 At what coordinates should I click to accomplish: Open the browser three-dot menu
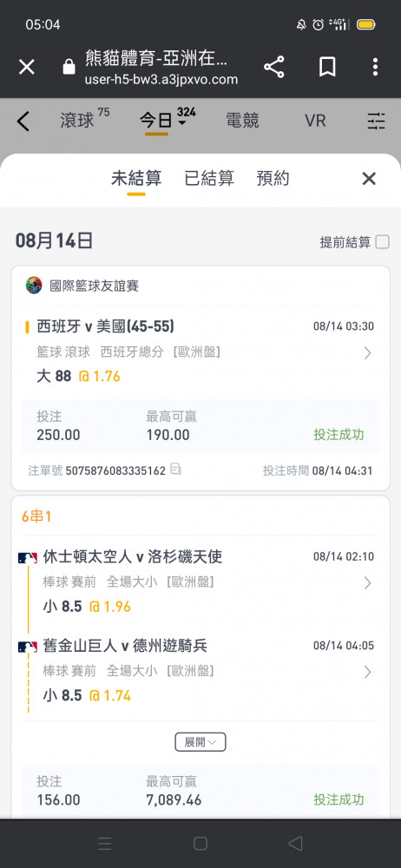[375, 67]
